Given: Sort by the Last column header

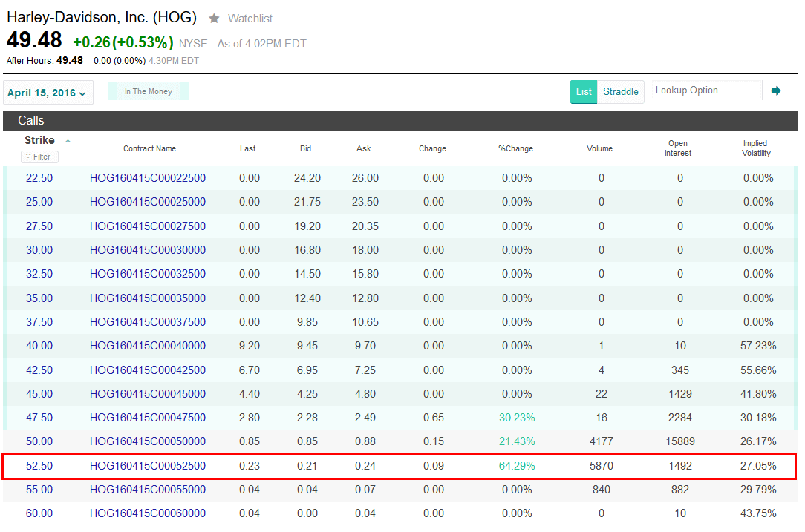Looking at the screenshot, I should coord(247,149).
